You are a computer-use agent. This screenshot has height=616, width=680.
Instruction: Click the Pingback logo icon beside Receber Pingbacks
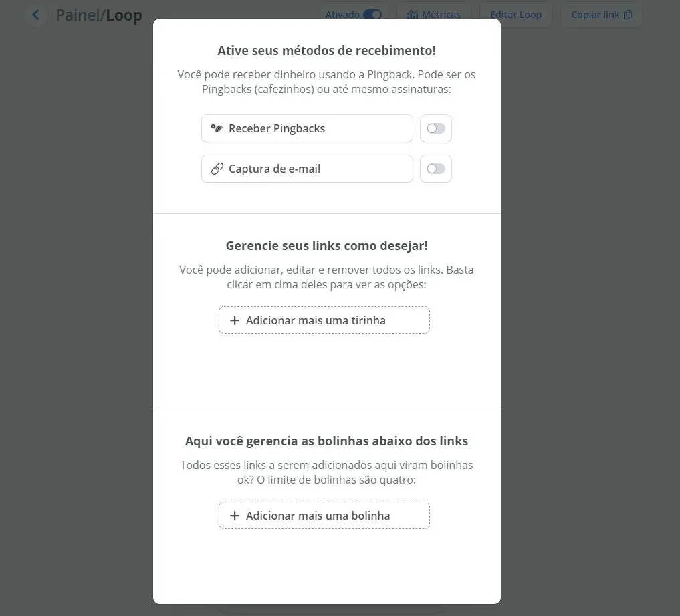217,128
